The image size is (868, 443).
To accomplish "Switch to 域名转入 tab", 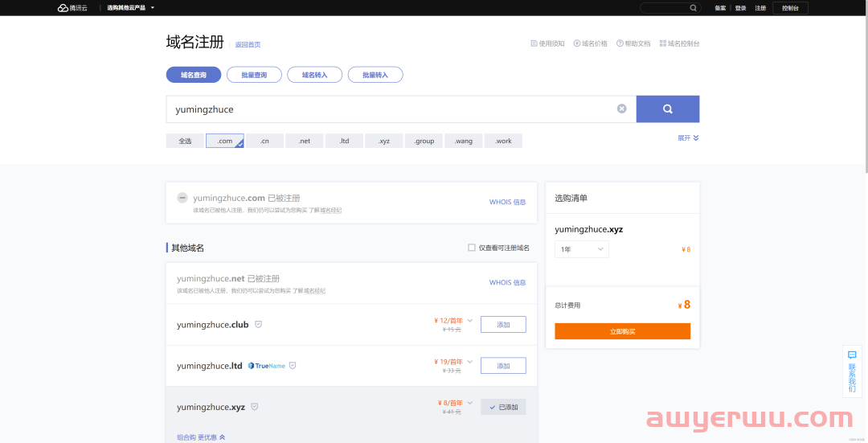I will click(x=314, y=75).
